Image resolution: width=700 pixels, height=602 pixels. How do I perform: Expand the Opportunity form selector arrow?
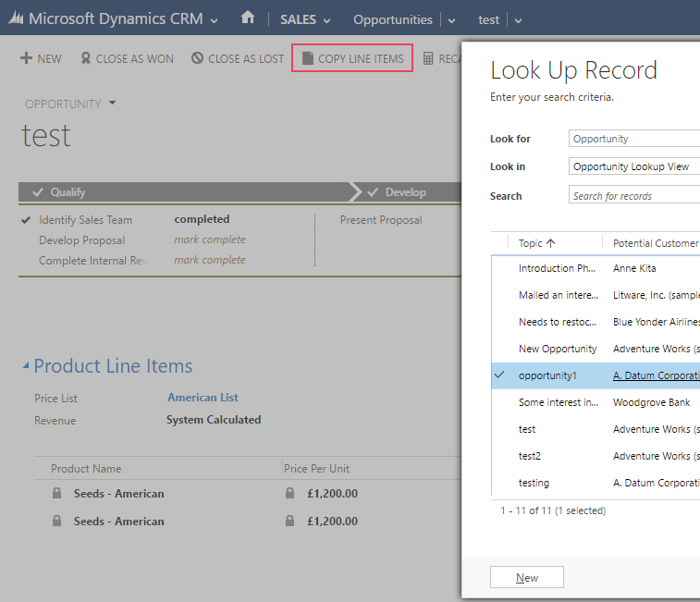(113, 103)
